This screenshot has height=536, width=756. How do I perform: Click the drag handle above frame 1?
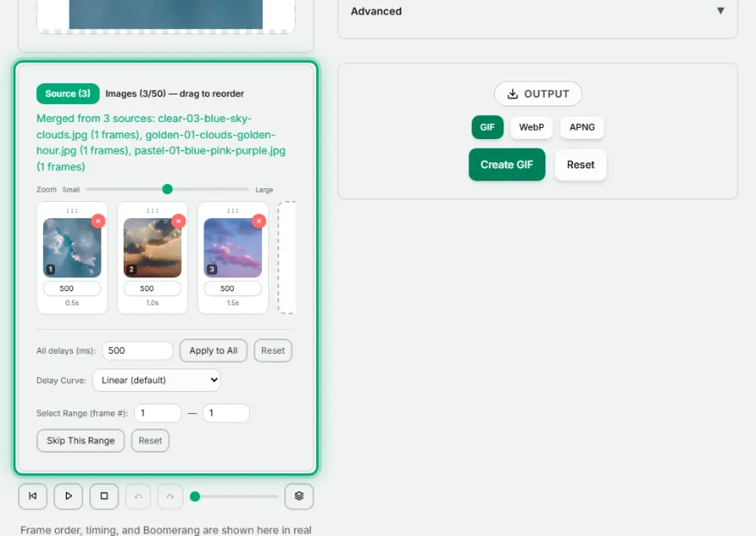[x=72, y=210]
